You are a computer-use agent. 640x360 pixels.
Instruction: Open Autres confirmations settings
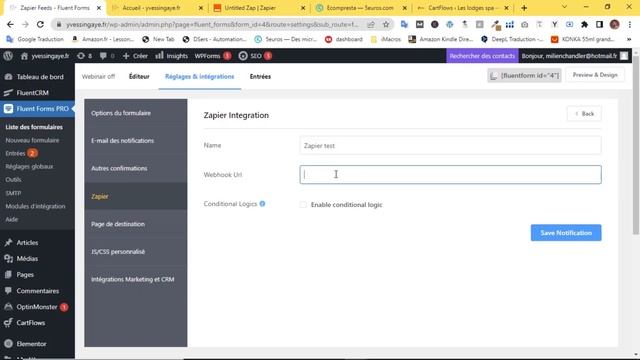click(x=136, y=168)
